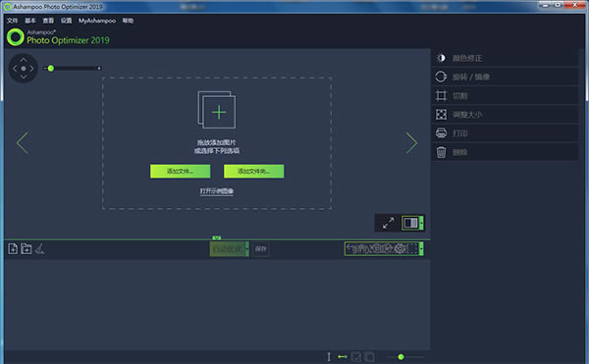The image size is (589, 364).
Task: Open the MyAshampoo menu
Action: point(97,21)
